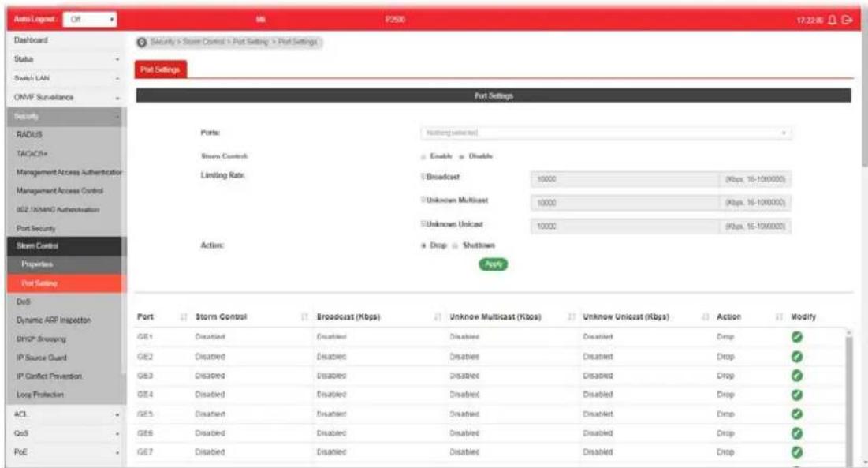Click the logout icon in header
Viewport: 868px width, 468px height.
tap(847, 20)
